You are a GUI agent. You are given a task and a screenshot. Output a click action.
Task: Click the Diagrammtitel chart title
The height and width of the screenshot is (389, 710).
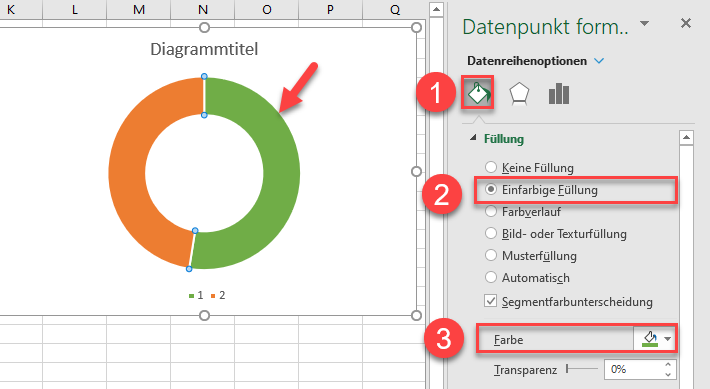[x=204, y=49]
